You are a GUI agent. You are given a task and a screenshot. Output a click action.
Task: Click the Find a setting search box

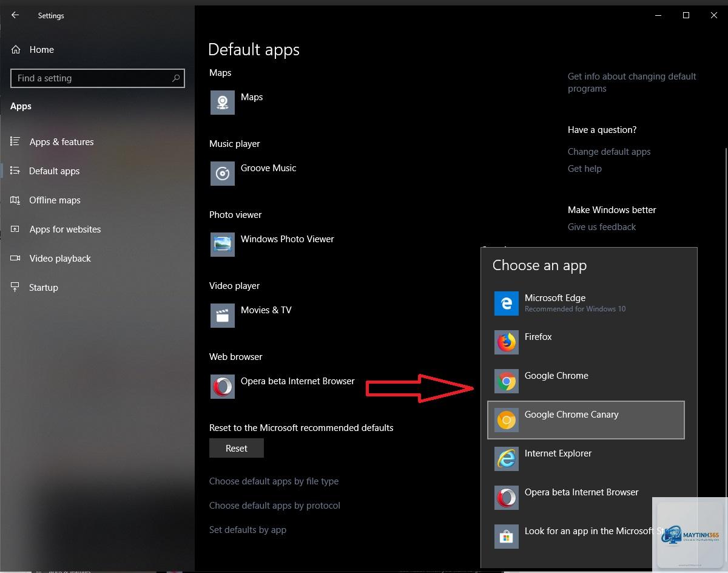click(98, 78)
